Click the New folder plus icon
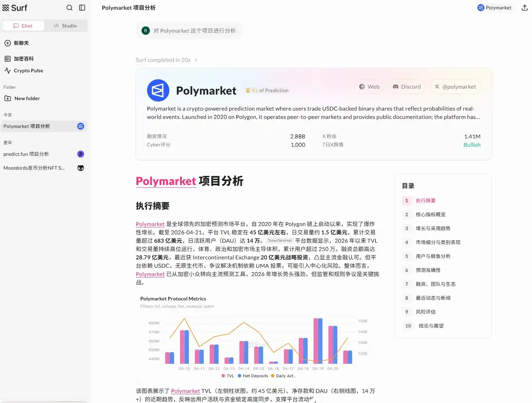 [8, 98]
